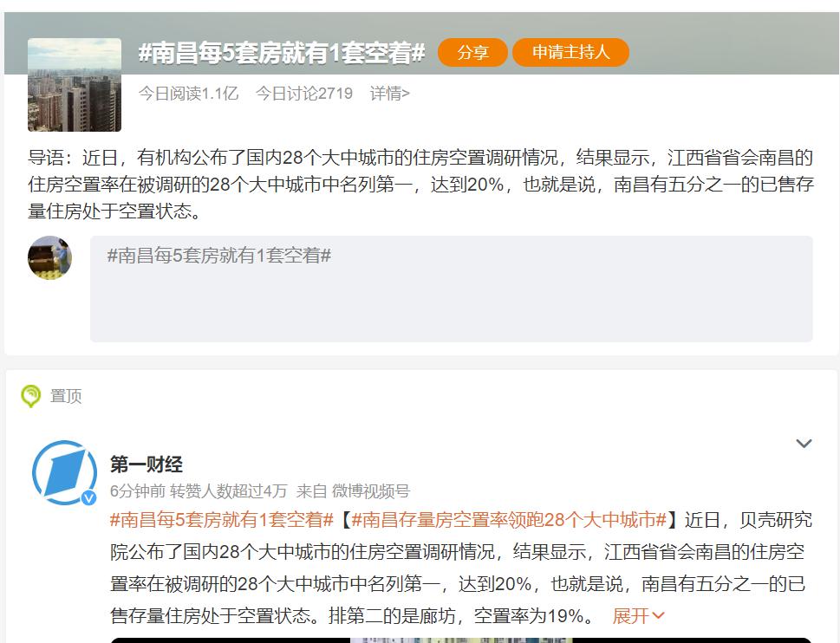Screen dimensions: 840x643
Task: Click the 今日讨论2719 discussion count
Action: 304,94
